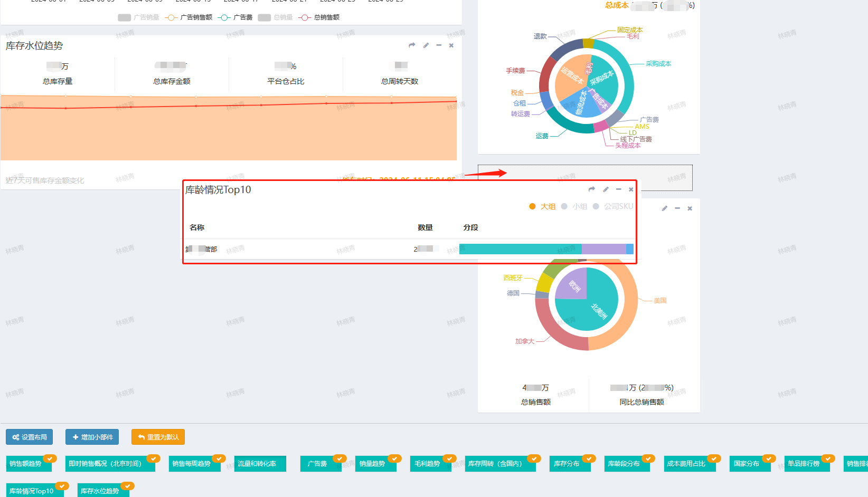Collapse the 库存水位趋势 panel with minus icon
Viewport: 868px width, 497px height.
pyautogui.click(x=439, y=45)
